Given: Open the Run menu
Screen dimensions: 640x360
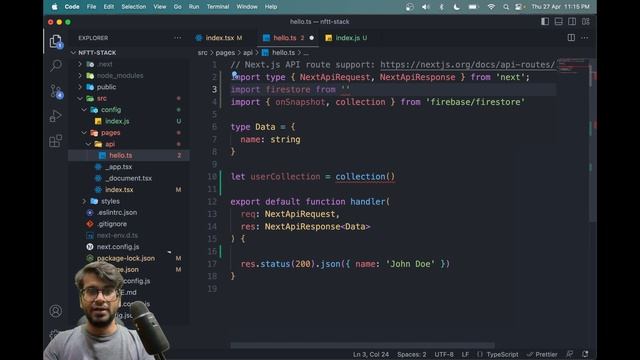Looking at the screenshot, I should 194,7.
